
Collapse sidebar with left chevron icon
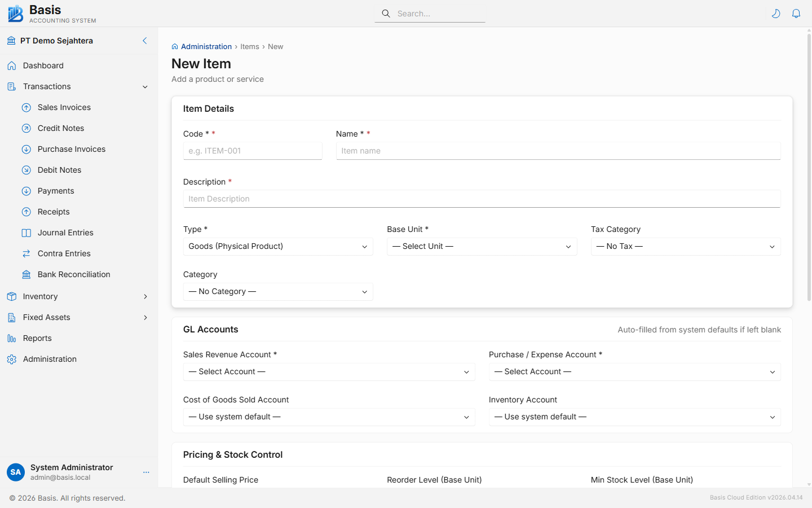pos(145,41)
